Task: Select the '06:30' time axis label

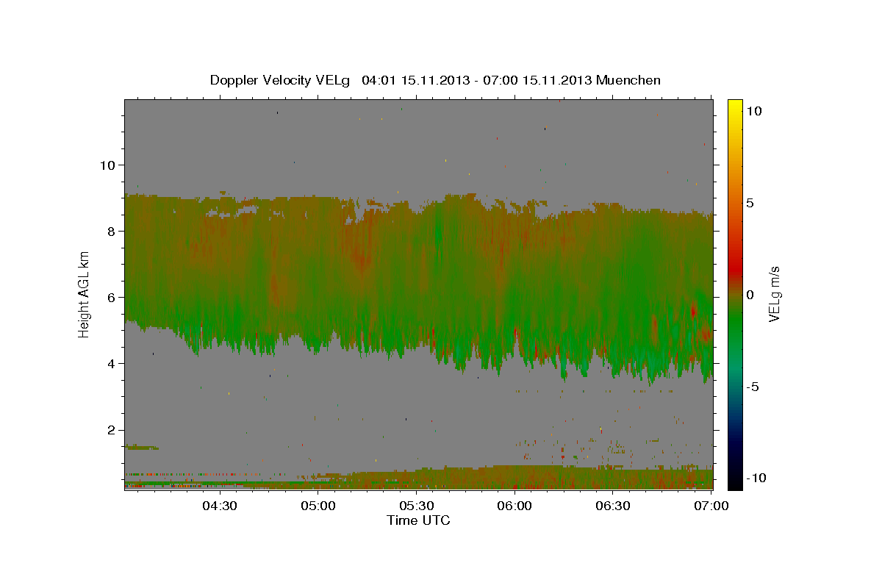Action: (613, 506)
